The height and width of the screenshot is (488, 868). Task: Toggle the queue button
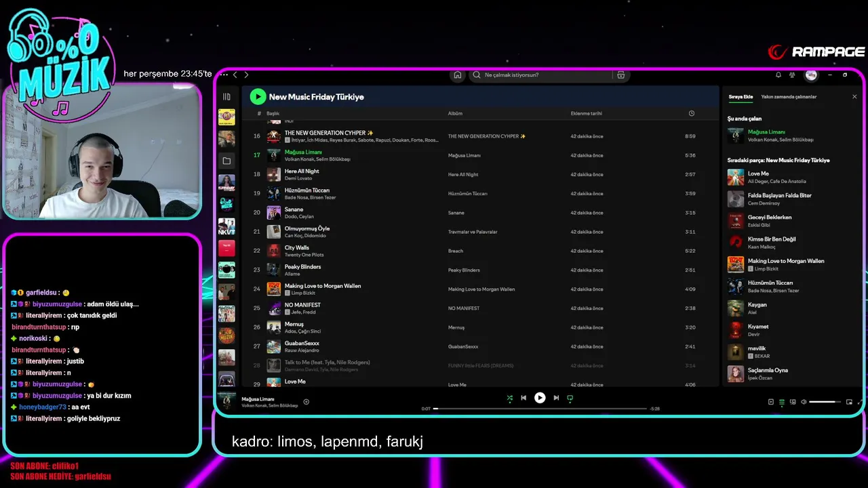[781, 402]
